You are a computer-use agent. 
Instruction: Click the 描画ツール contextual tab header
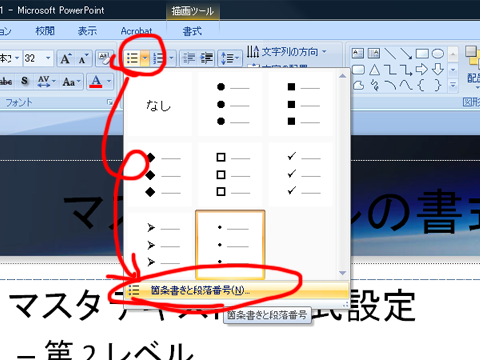click(x=193, y=11)
